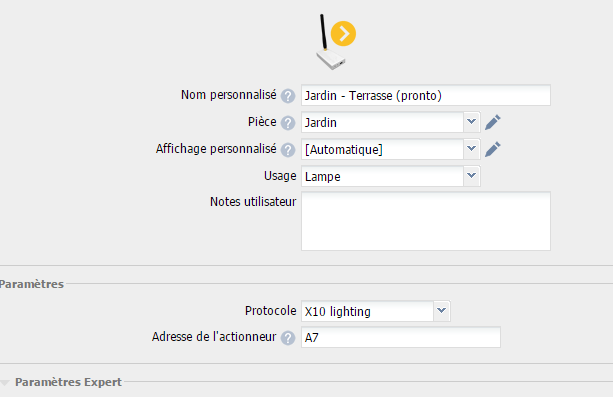The height and width of the screenshot is (397, 613).
Task: Open the Usage dropdown arrow
Action: coord(472,176)
